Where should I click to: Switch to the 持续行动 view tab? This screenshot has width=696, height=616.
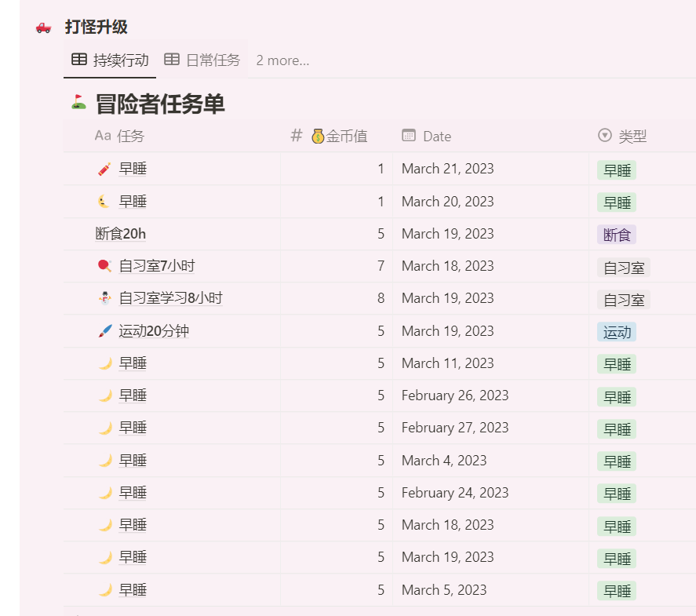click(110, 60)
